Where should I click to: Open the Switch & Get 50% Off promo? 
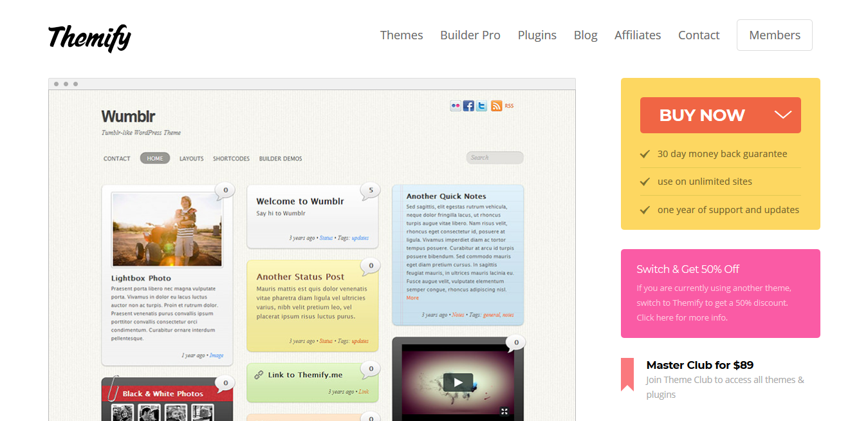(721, 294)
